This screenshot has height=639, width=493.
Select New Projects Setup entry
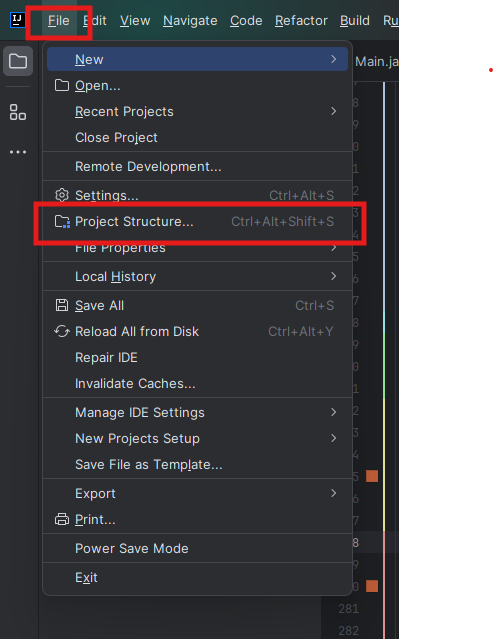click(x=197, y=438)
